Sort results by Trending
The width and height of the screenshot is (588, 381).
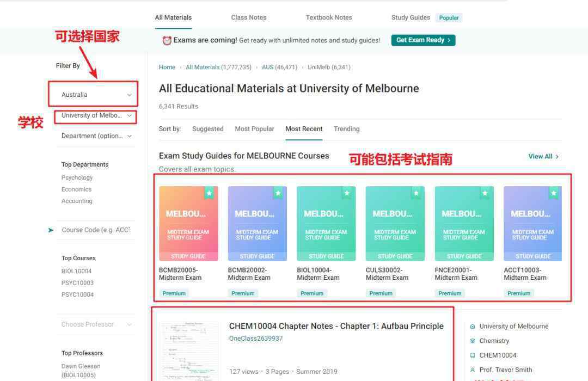[346, 129]
